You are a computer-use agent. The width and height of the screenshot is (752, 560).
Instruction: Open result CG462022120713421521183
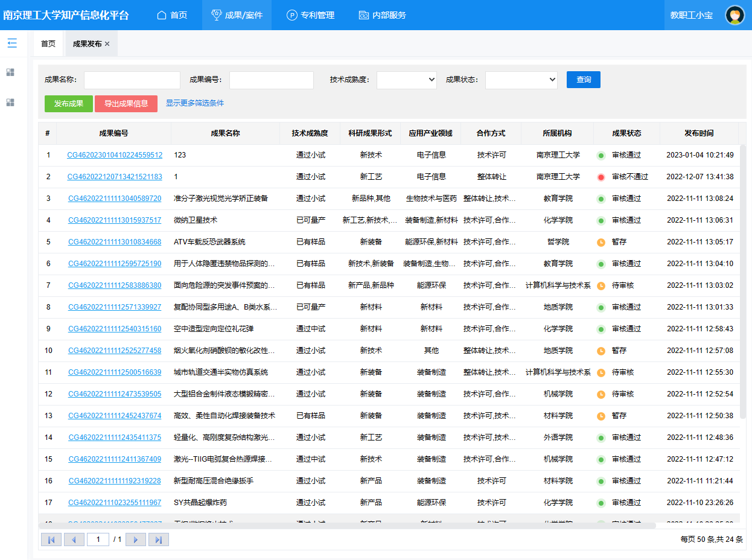[115, 177]
